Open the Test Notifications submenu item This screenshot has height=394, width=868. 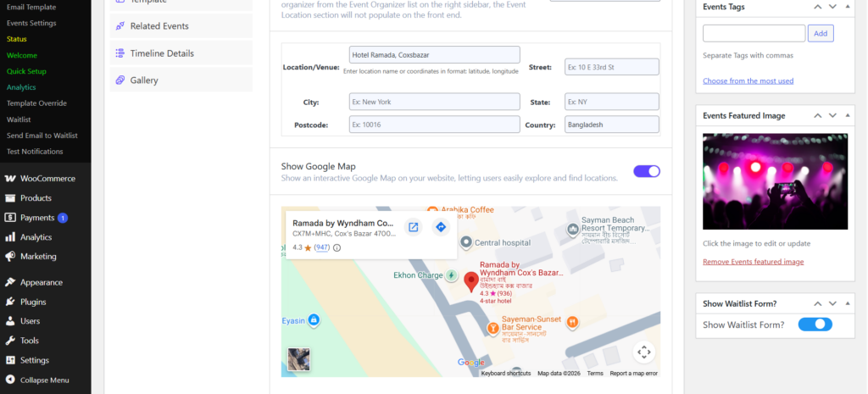tap(35, 152)
